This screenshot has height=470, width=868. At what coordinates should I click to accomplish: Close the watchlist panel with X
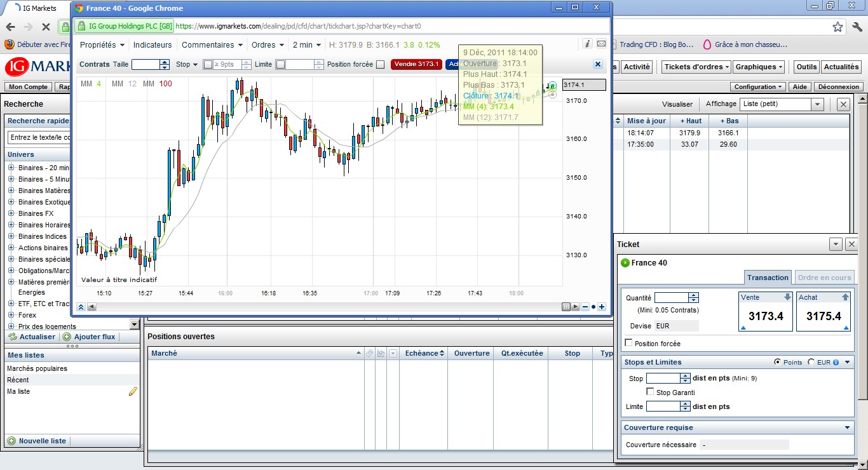(x=843, y=104)
